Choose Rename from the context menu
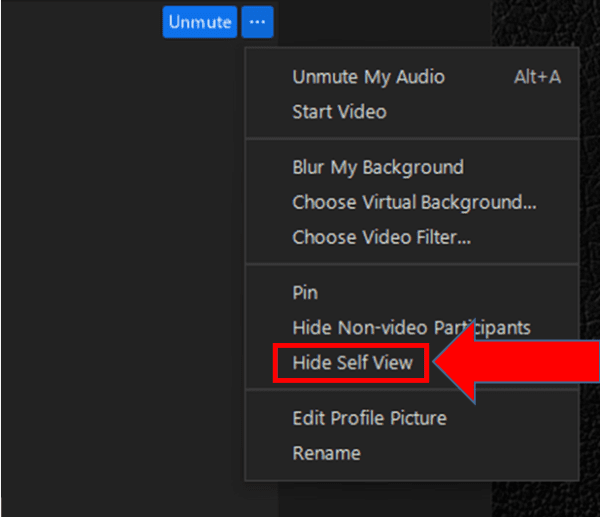This screenshot has height=517, width=600. tap(412, 453)
